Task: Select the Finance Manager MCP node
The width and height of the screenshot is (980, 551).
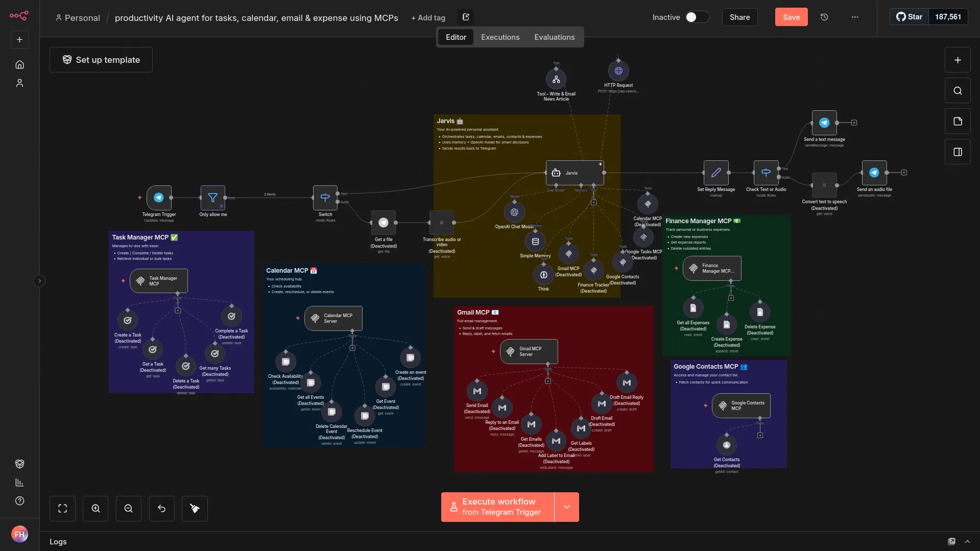Action: tap(712, 268)
